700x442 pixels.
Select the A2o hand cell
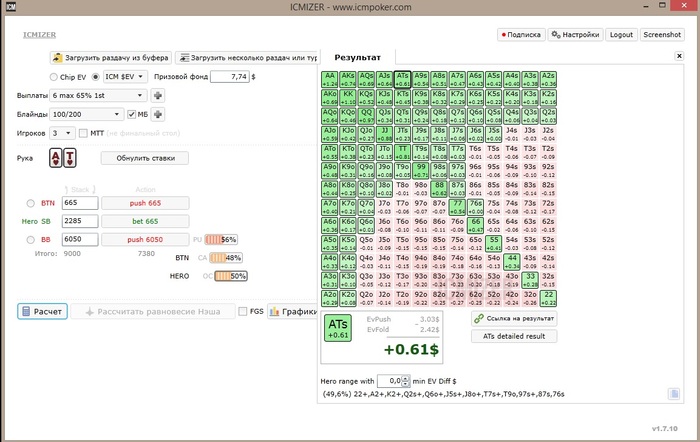(329, 298)
